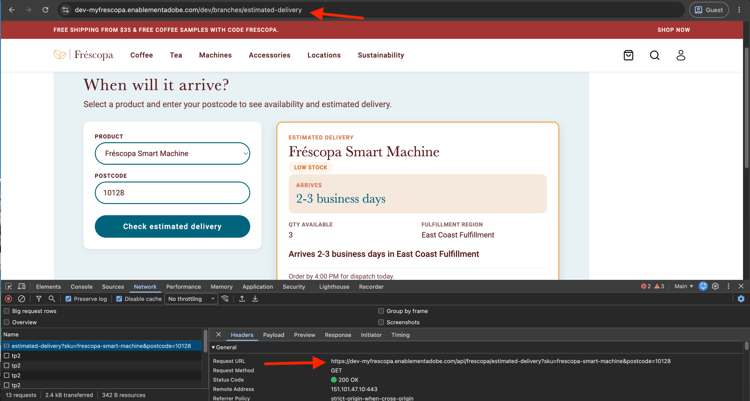
Task: Enable Screenshots checkbox
Action: (381, 322)
